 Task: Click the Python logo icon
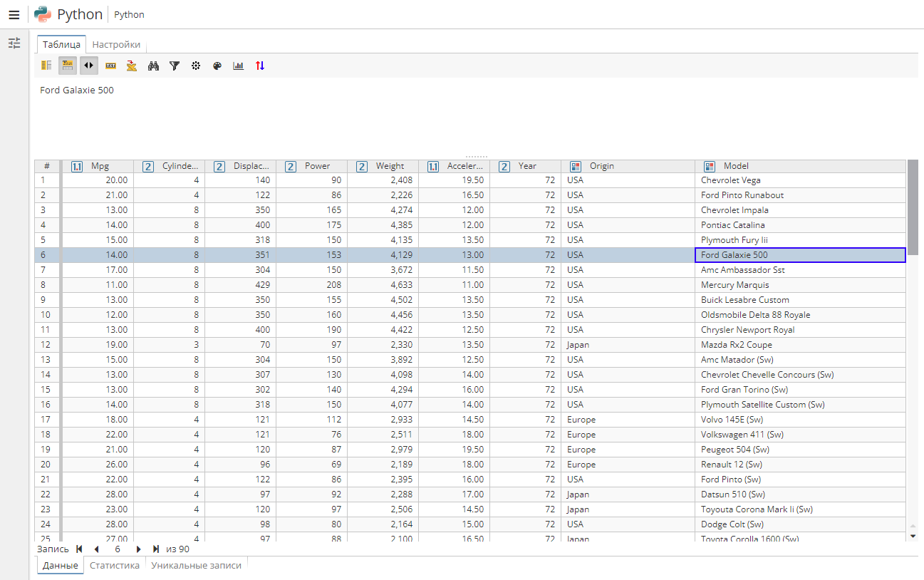coord(43,14)
